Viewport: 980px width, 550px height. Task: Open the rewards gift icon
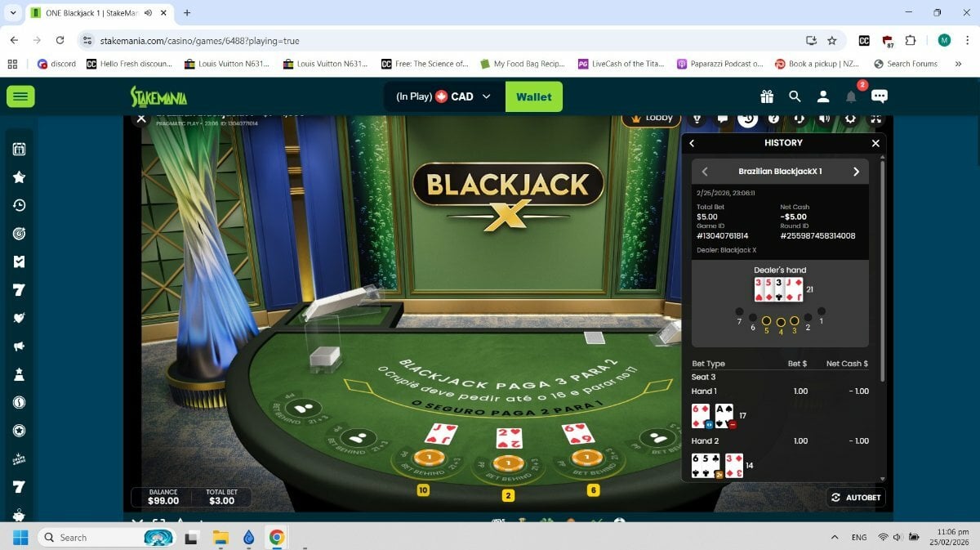pos(766,96)
